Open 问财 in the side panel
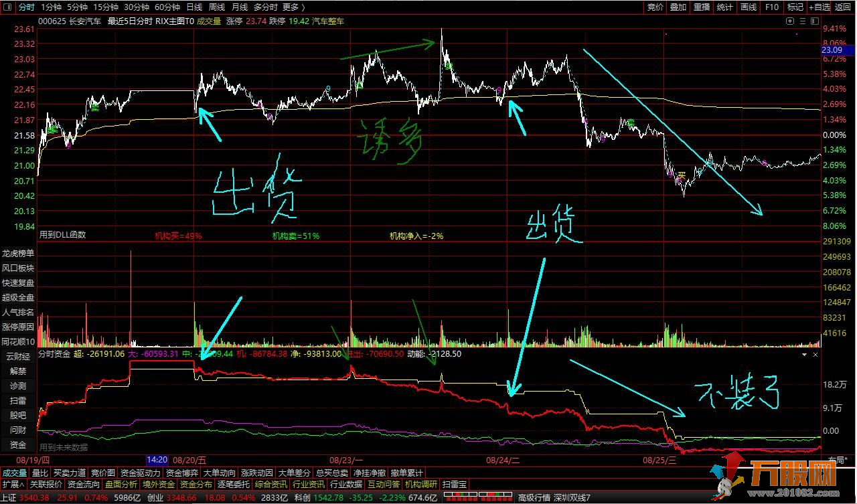This screenshot has height=504, width=857. click(x=18, y=430)
